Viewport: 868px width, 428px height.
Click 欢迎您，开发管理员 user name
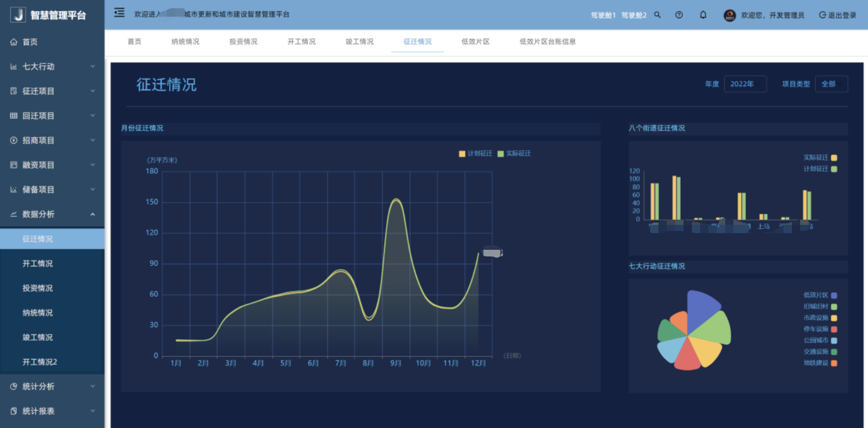(x=773, y=16)
